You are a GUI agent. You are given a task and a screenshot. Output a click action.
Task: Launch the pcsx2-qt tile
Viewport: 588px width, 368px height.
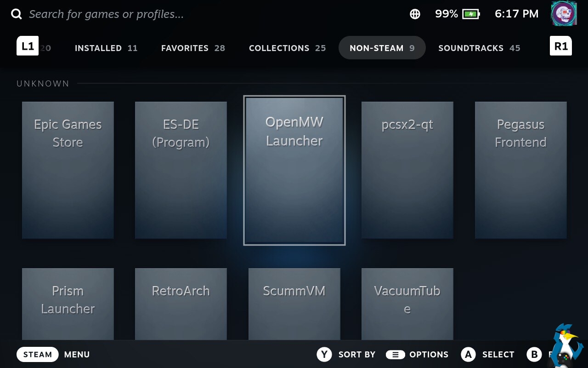pos(407,170)
